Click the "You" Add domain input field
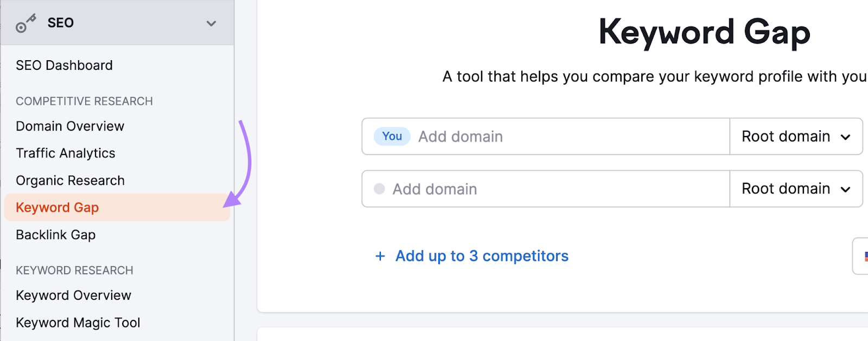This screenshot has height=341, width=868. 542,136
